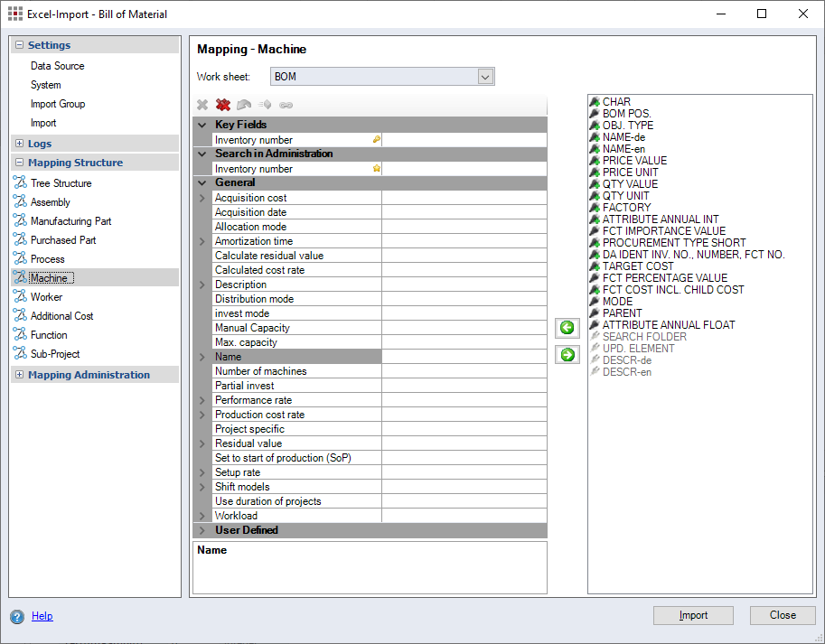Image resolution: width=825 pixels, height=644 pixels.
Task: Open the blue Help question mark icon
Action: 17,617
